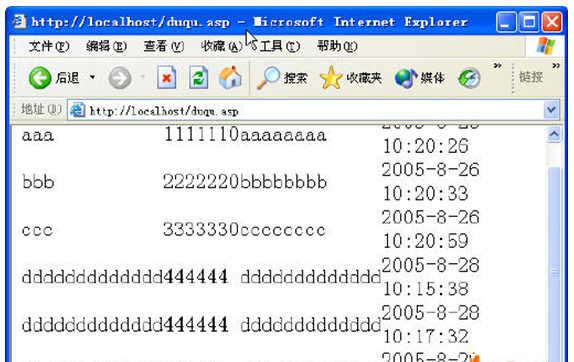Click the vertical scrollbar up arrow
This screenshot has height=362, width=574.
point(554,135)
